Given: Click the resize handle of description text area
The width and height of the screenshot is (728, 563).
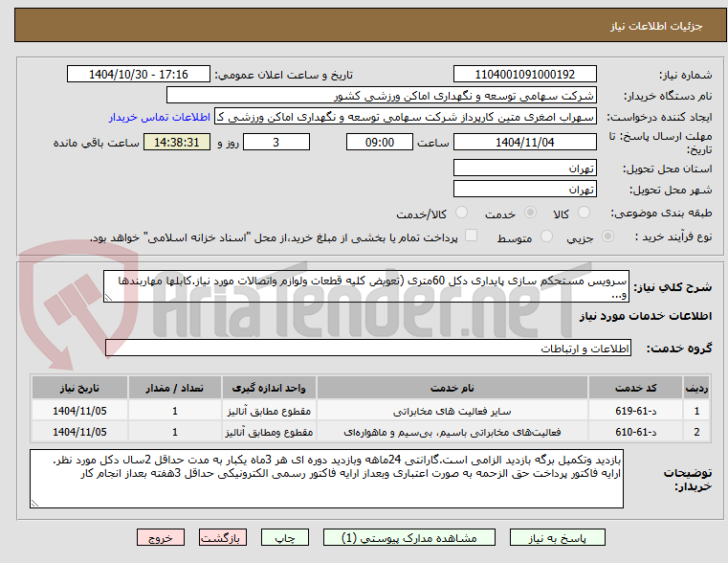Looking at the screenshot, I should pos(108,297).
